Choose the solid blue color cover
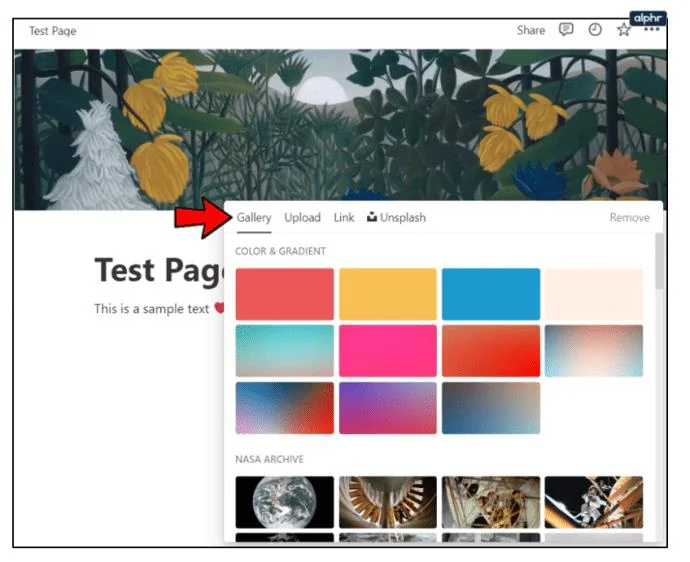Viewport: 690px width, 562px height. coord(491,294)
